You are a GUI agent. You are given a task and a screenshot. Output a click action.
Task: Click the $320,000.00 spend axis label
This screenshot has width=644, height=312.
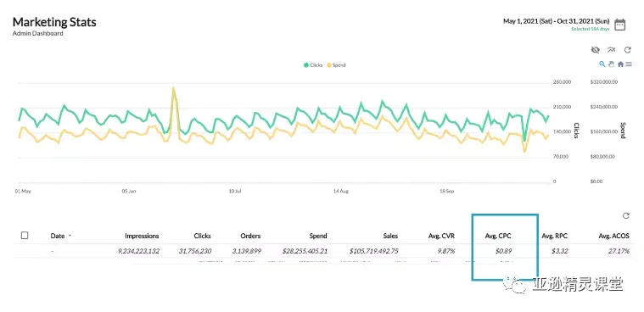[x=604, y=82]
